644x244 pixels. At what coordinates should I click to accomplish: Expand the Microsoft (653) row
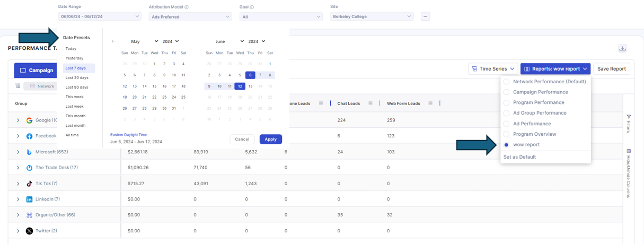[18, 152]
